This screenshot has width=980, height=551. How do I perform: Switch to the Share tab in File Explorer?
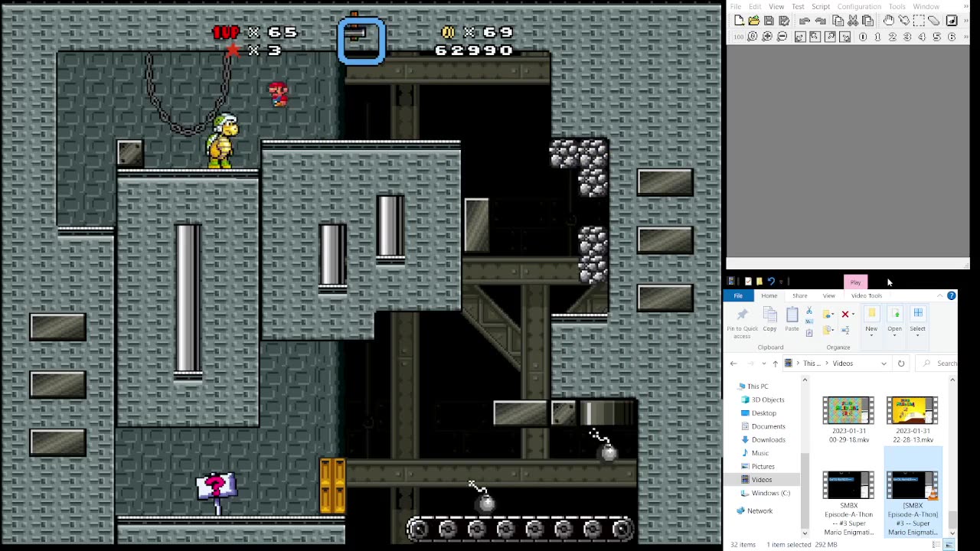[799, 295]
